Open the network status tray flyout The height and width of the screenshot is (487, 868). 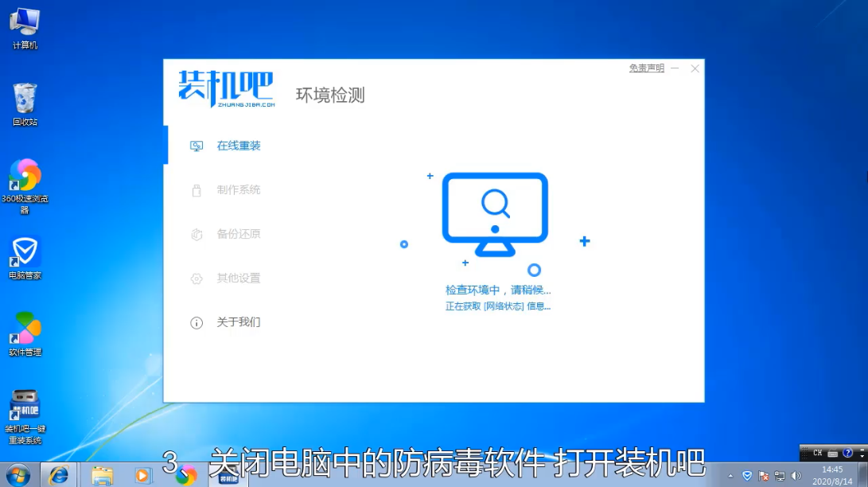coord(780,476)
